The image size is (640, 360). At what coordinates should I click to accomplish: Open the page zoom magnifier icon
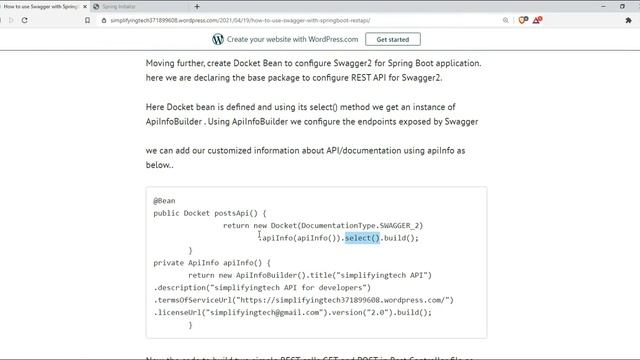[x=506, y=20]
